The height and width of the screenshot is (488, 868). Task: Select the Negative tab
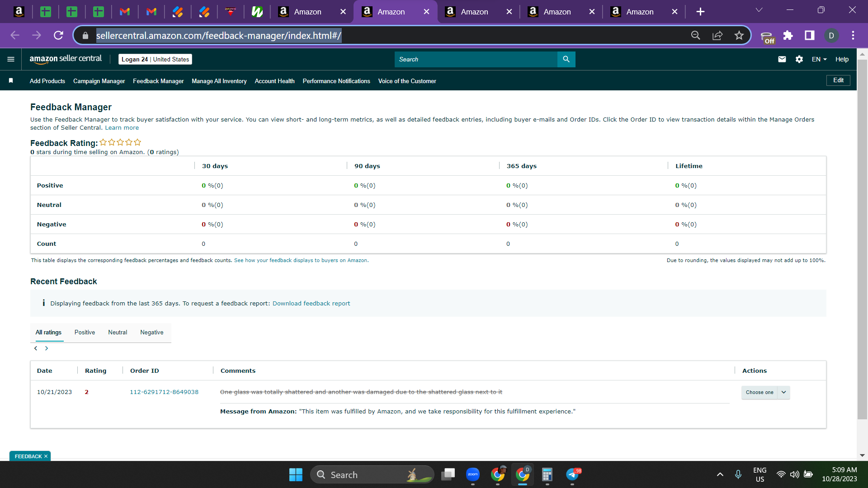[152, 332]
